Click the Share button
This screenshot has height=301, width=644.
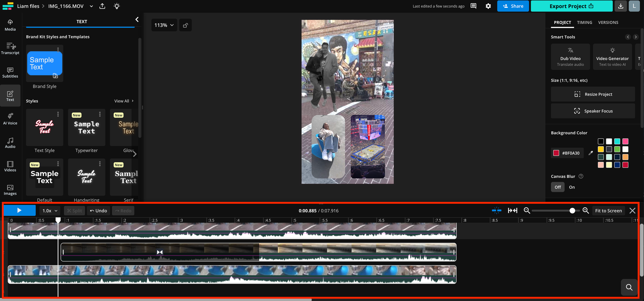513,6
